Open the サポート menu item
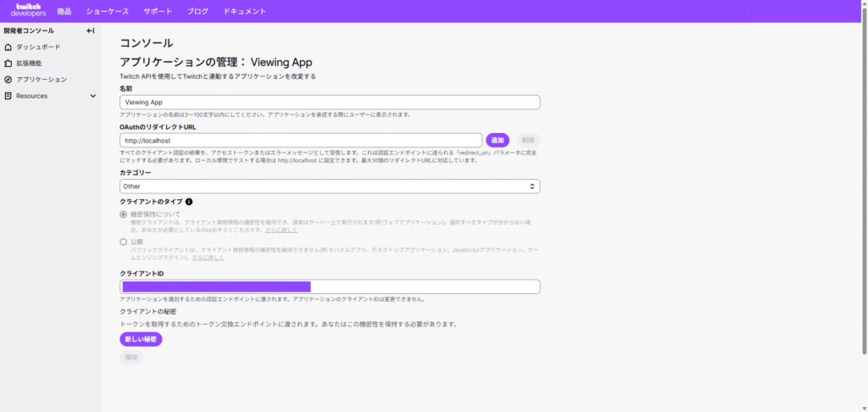 pos(158,11)
